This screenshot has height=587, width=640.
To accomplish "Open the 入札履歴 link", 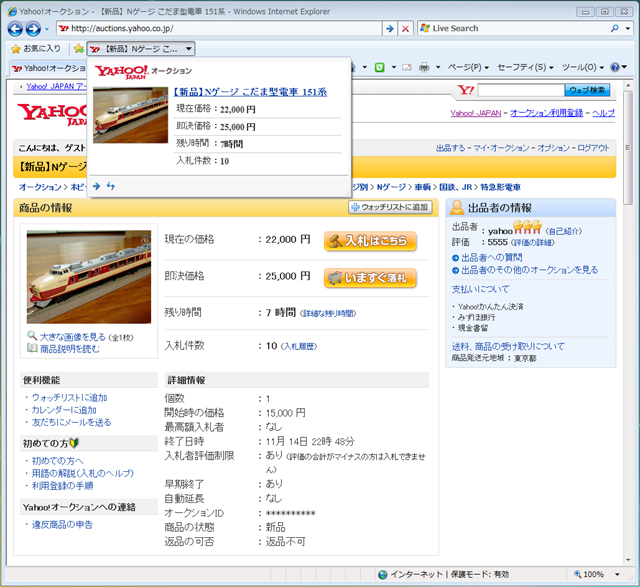I will point(299,347).
